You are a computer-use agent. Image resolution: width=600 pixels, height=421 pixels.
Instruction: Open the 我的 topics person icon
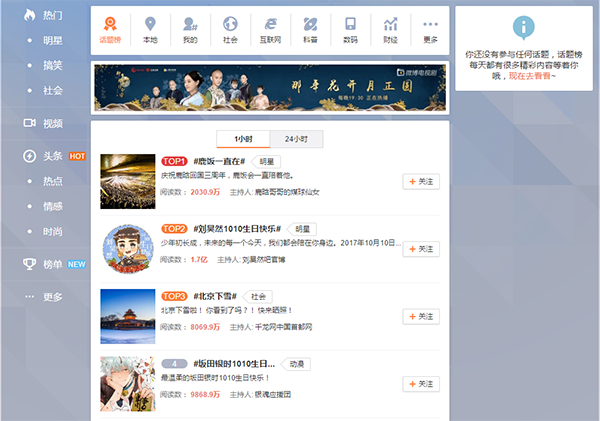190,29
